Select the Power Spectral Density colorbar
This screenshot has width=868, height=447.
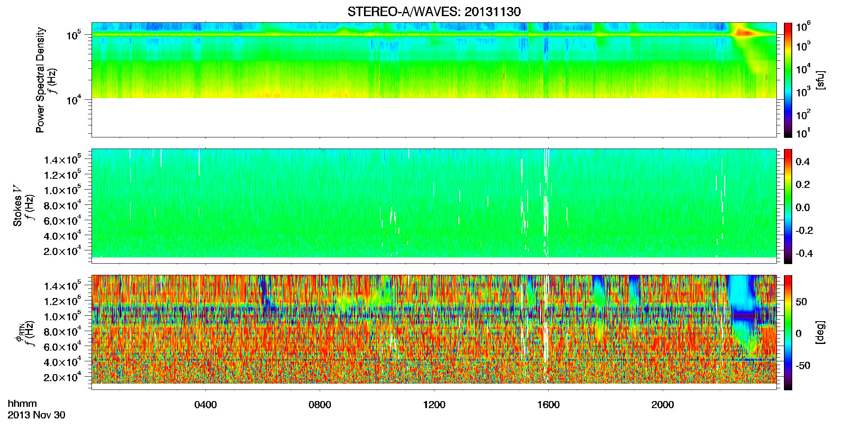point(788,80)
